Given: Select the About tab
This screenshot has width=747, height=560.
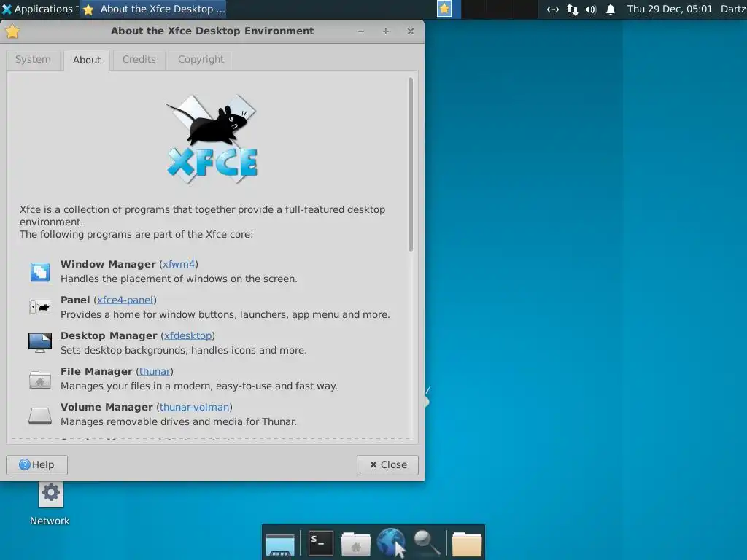Looking at the screenshot, I should point(87,60).
